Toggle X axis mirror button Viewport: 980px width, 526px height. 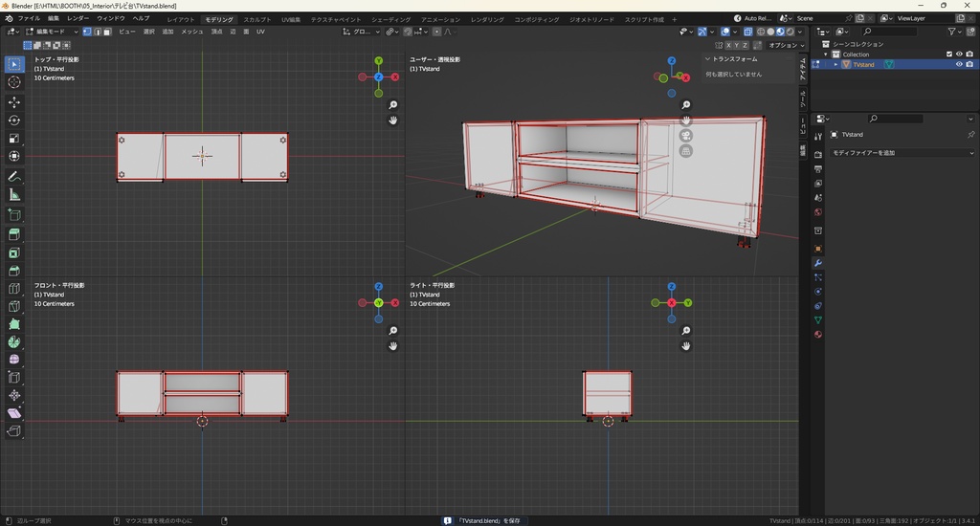tap(730, 45)
